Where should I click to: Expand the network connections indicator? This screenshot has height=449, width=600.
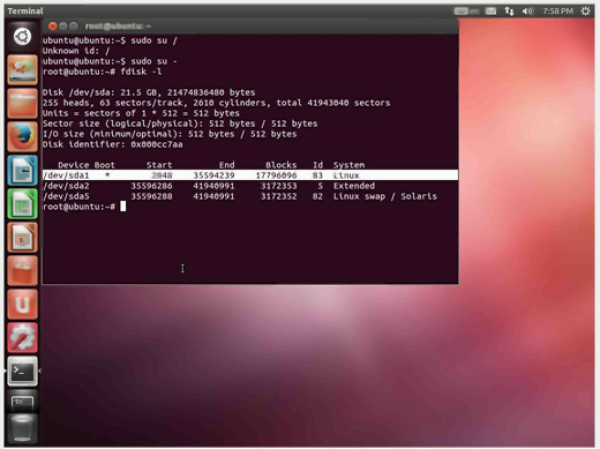coord(509,9)
